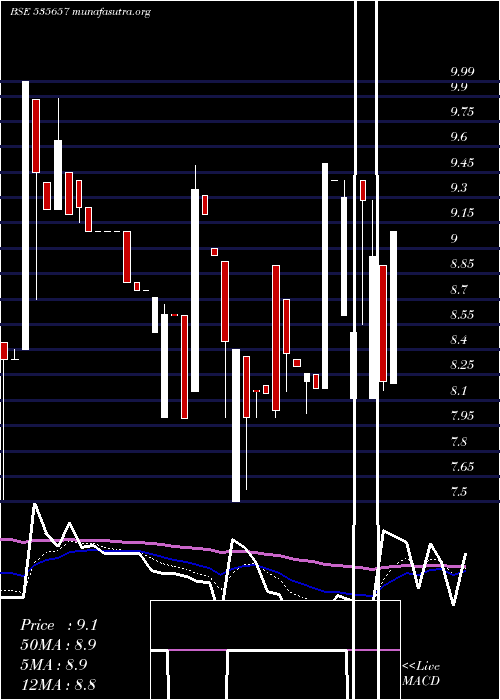Screen dimensions: 500x700
Task: Click the 50MA : 8.9 readout
Action: tap(58, 645)
